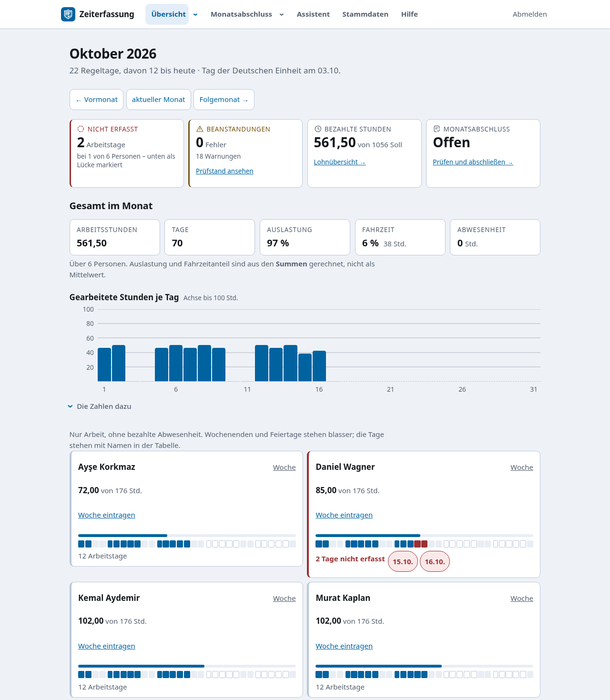This screenshot has height=700, width=610.
Task: Open Woche link for Ayşe Korkmaz
Action: point(285,467)
